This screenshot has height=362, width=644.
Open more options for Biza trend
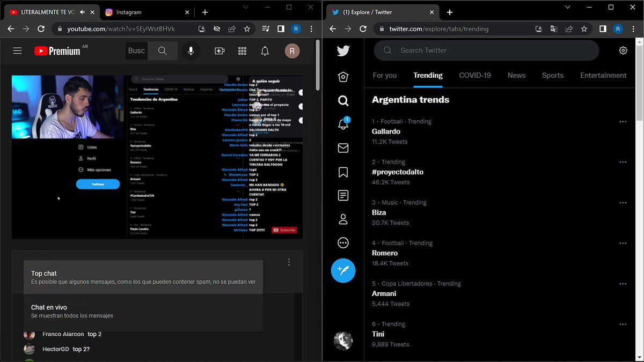[x=623, y=203]
